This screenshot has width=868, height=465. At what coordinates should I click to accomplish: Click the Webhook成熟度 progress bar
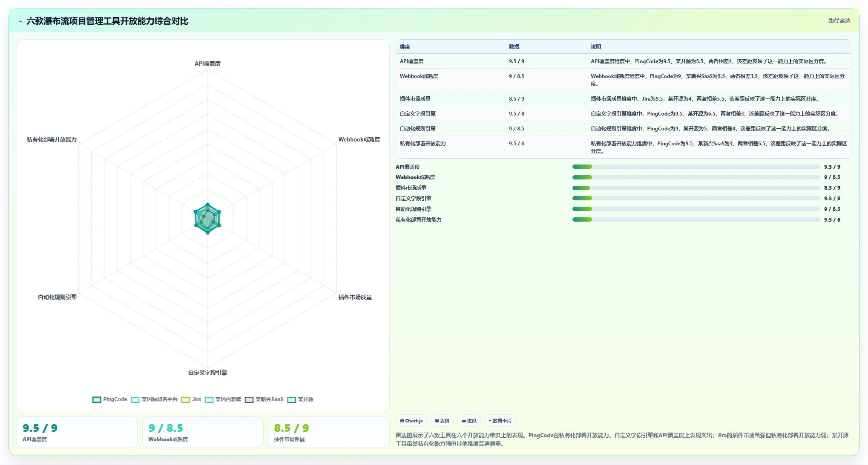coord(696,177)
